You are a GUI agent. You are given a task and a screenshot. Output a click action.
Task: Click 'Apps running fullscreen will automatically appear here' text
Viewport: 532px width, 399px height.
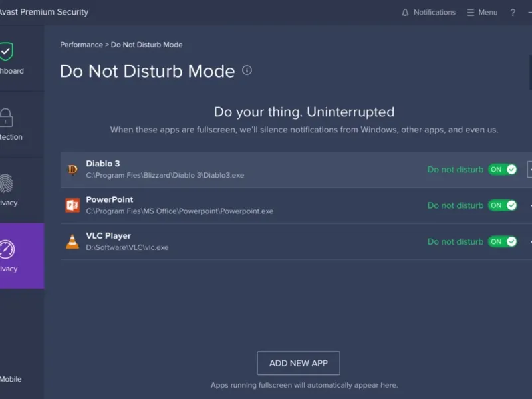click(x=304, y=386)
